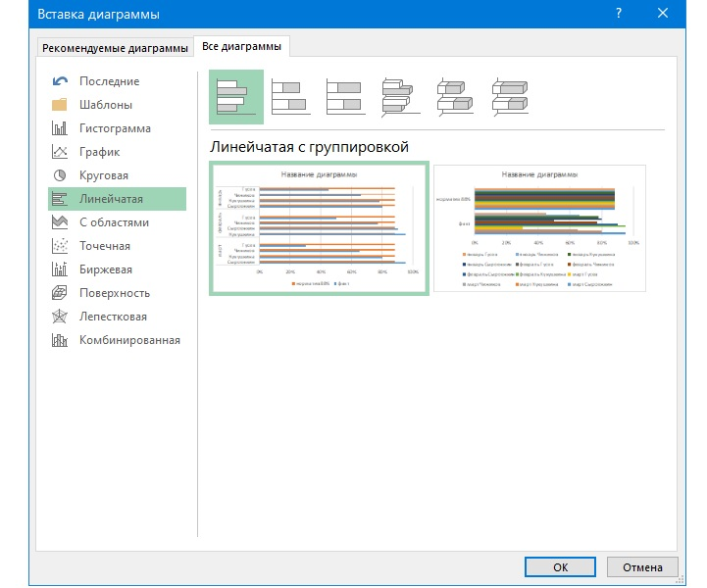Select the График chart type

99,152
